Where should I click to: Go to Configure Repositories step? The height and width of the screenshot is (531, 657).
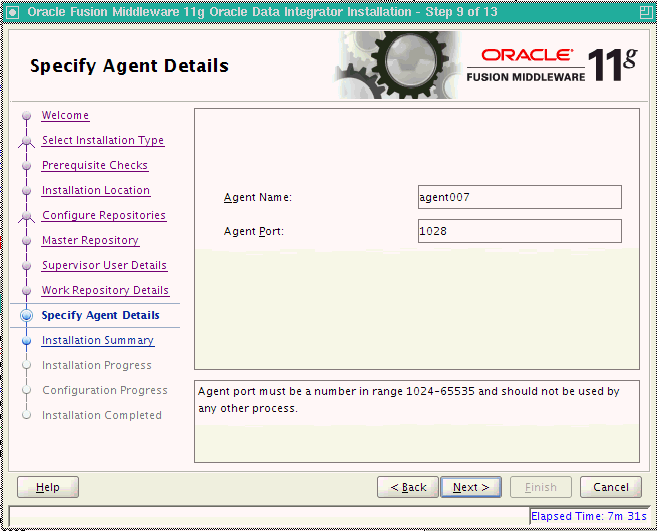tap(104, 215)
